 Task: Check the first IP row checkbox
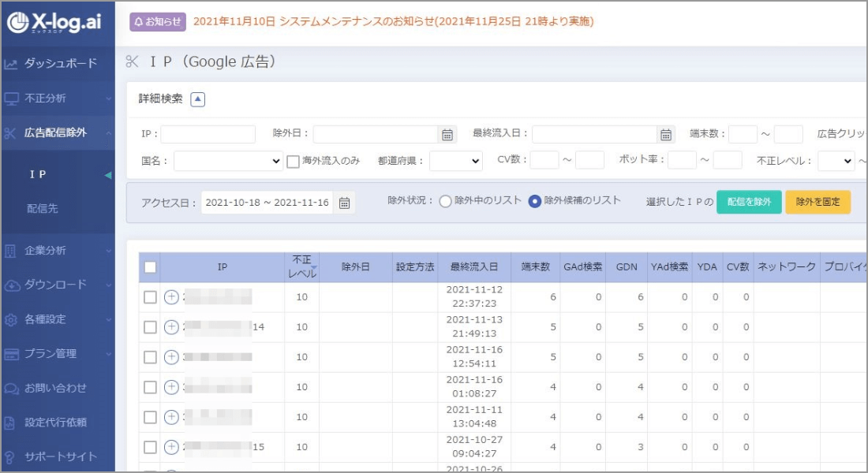(150, 297)
